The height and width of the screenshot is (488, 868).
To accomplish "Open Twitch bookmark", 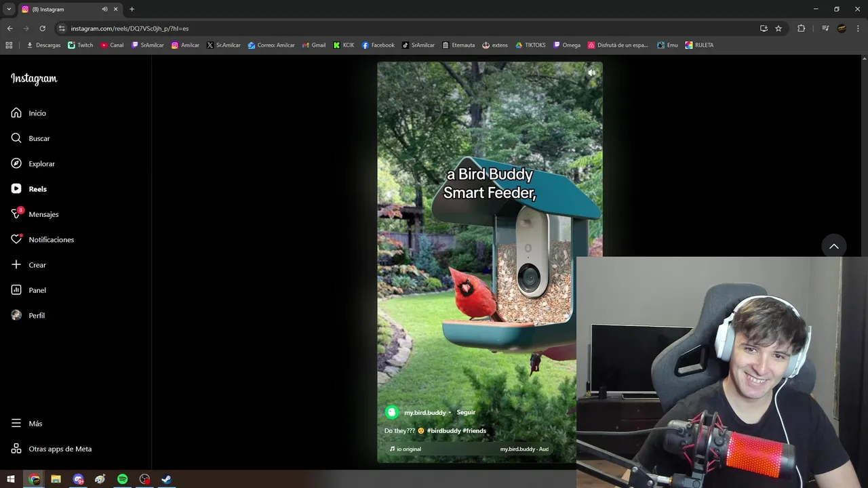I will pos(81,45).
